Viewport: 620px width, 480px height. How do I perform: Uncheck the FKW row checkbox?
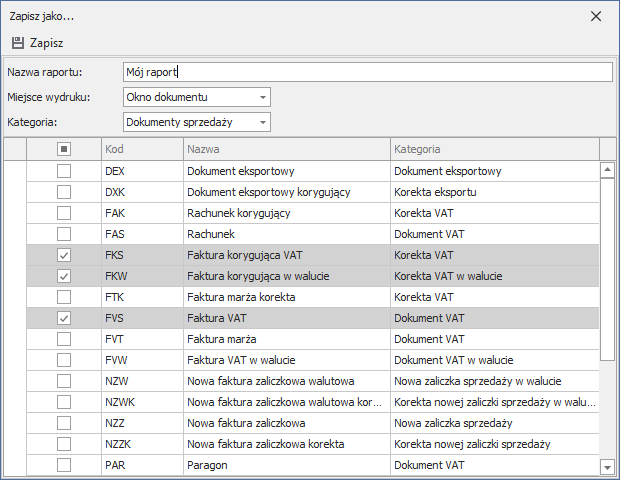coord(64,276)
